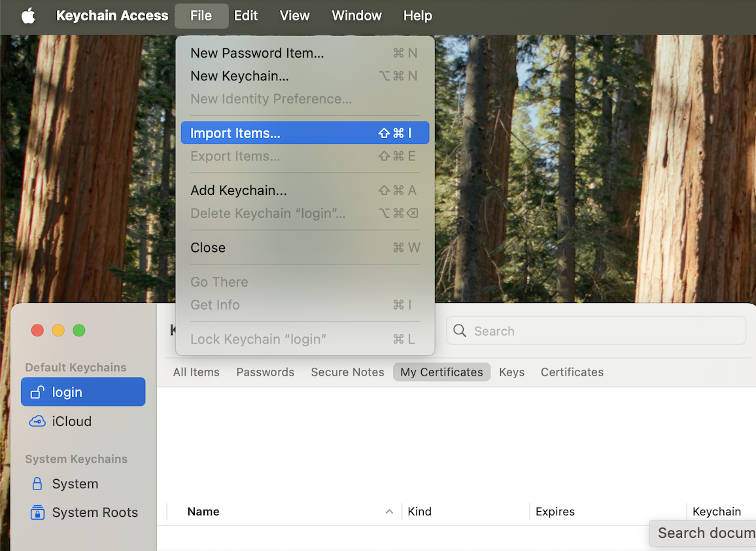Click the System Roots cabinet icon

37,512
